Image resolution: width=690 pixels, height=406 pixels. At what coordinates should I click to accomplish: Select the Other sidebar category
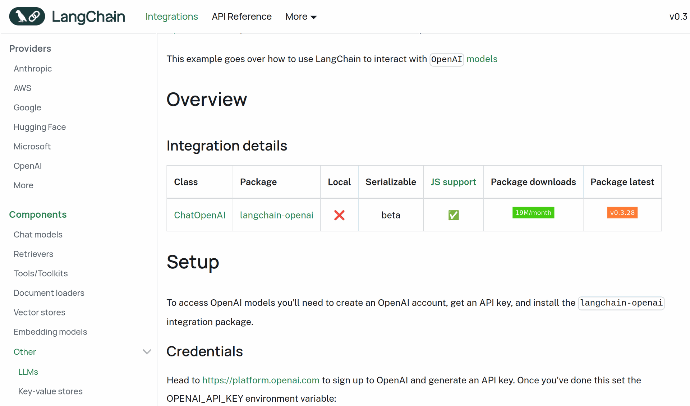tap(25, 352)
